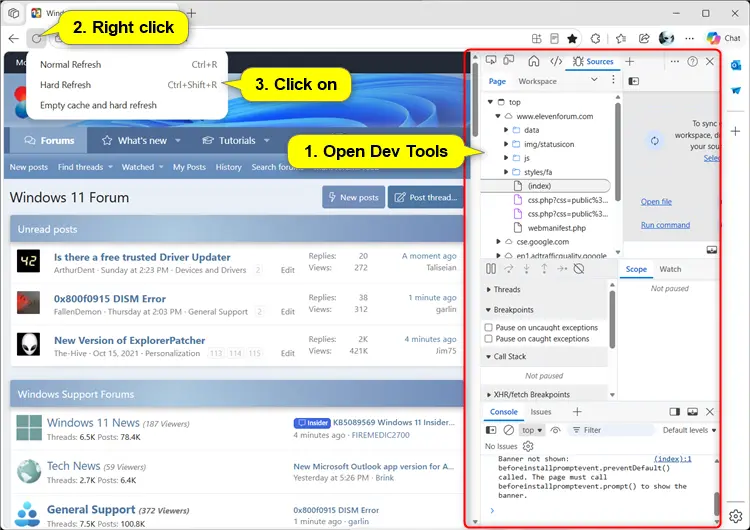
Task: Expand the data folder
Action: pos(506,130)
